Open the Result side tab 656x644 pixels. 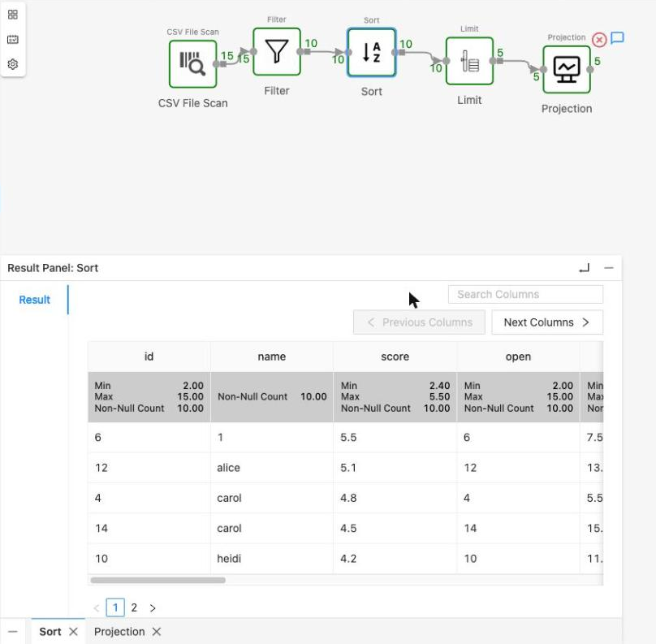click(34, 300)
